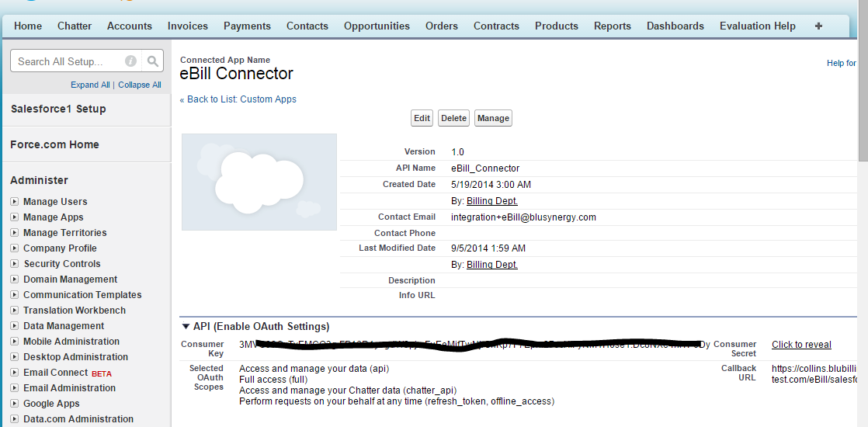Expand Manage Territories arrow
868x427 pixels.
coord(15,233)
